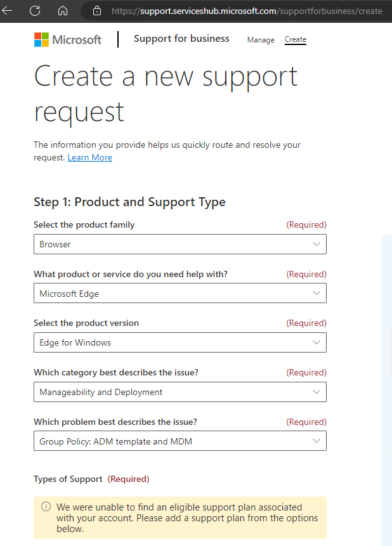Click the Microsoft logo
Image resolution: width=392 pixels, height=546 pixels.
coord(68,39)
